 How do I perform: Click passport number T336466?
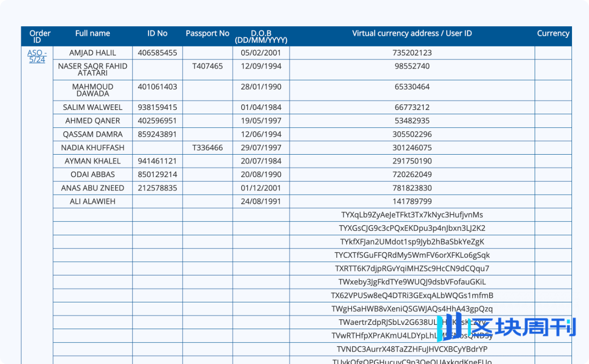pos(208,148)
